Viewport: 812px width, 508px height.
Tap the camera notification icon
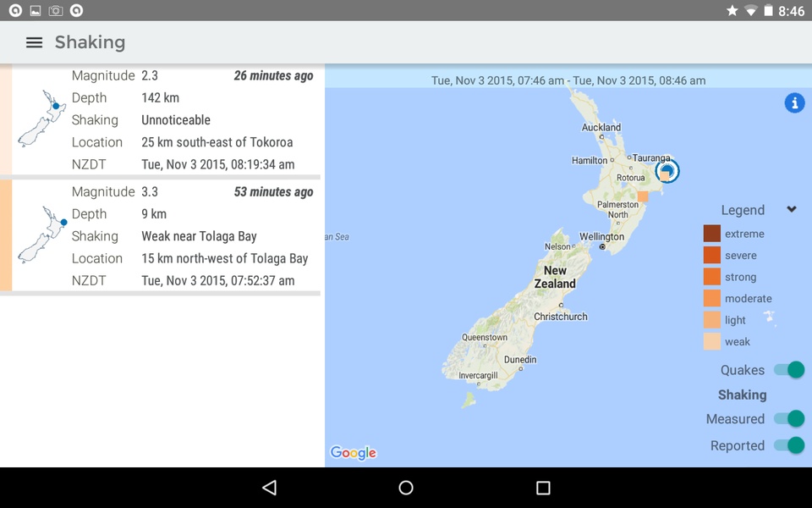(56, 10)
